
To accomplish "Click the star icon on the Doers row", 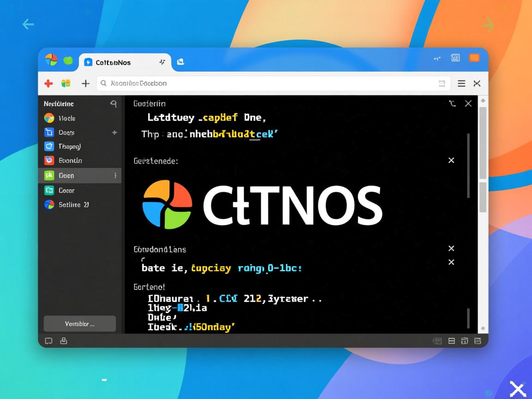I will point(114,133).
